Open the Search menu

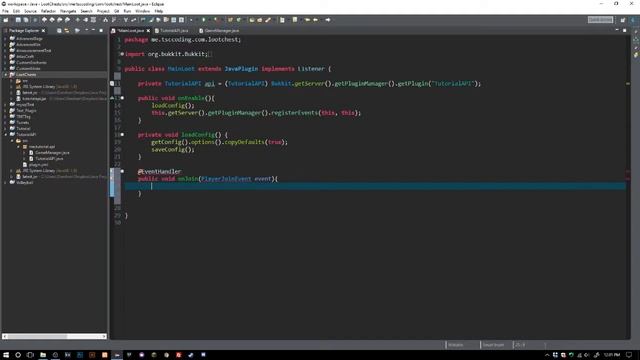(x=86, y=11)
